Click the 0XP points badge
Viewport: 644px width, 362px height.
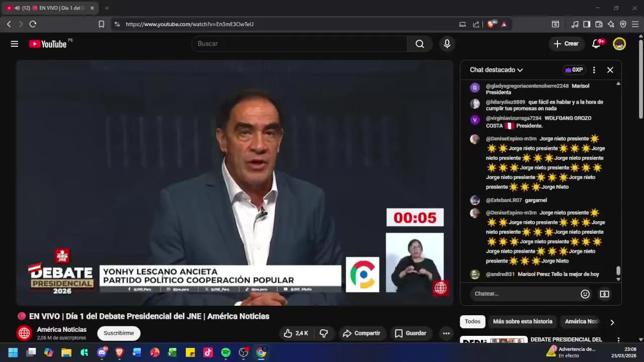point(574,70)
